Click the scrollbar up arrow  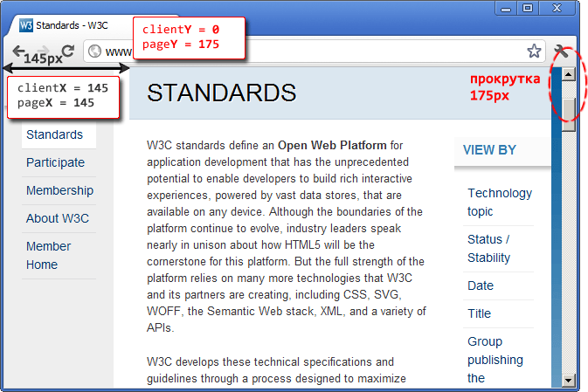tap(569, 74)
